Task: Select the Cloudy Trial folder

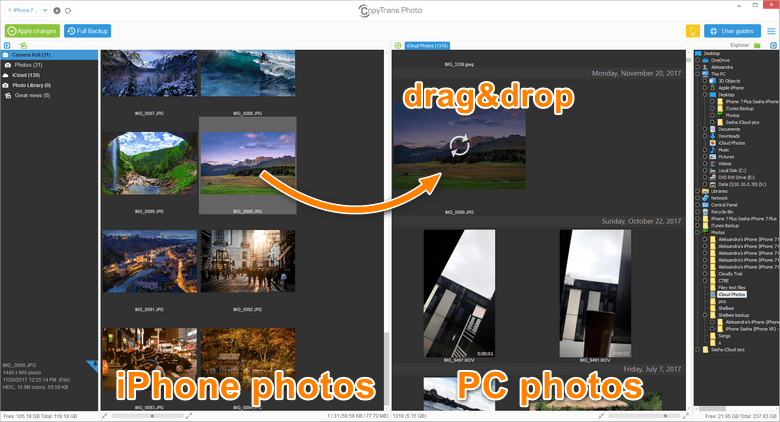Action: coord(730,274)
